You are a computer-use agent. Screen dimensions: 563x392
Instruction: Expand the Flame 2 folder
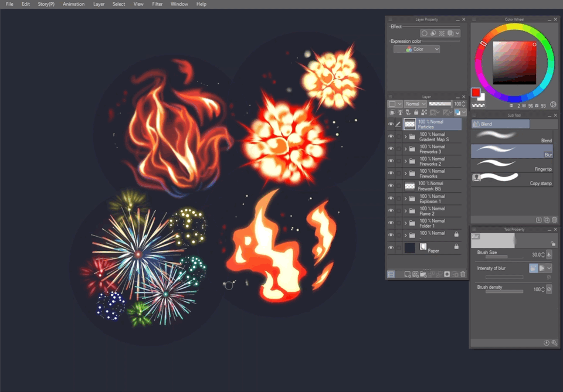tap(406, 211)
